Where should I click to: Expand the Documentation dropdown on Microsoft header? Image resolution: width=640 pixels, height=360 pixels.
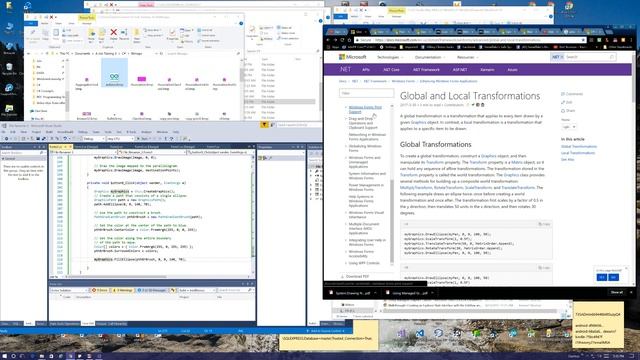430,57
